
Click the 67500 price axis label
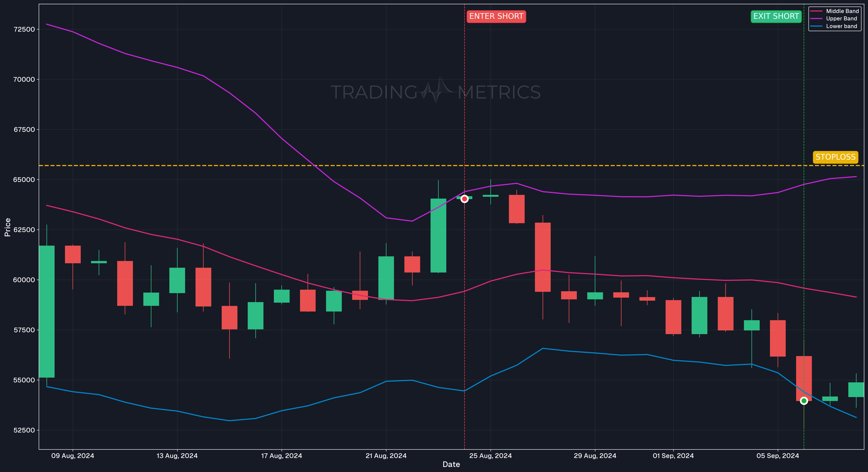[24, 129]
